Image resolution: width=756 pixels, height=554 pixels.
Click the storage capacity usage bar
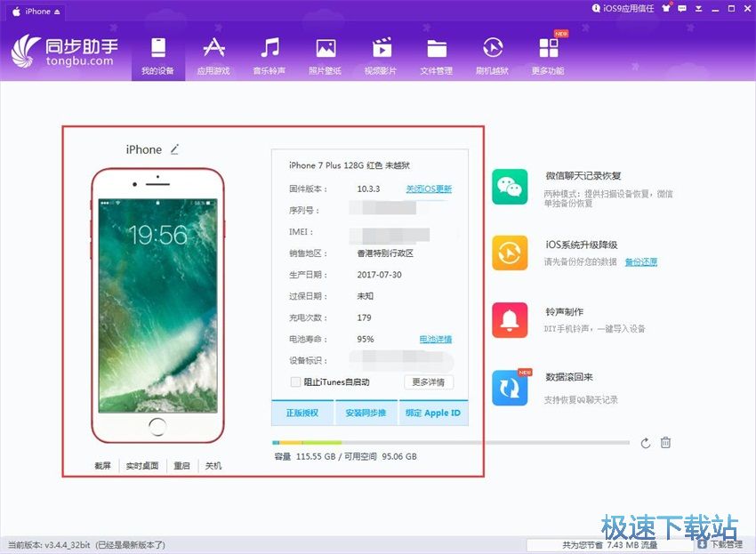(451, 443)
